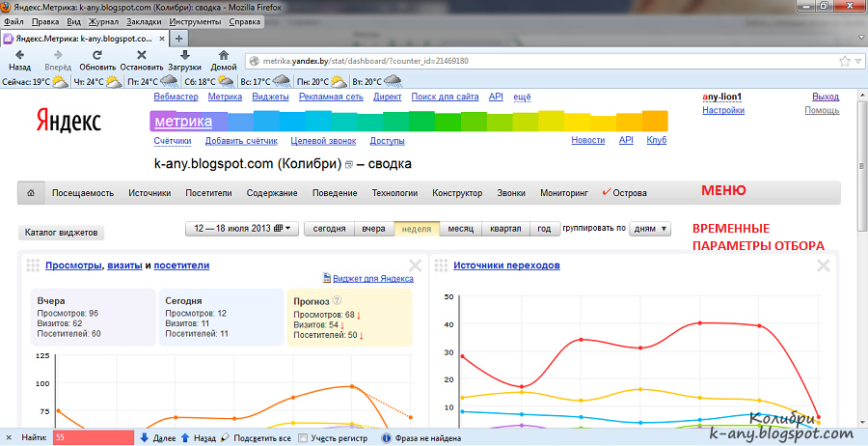Click the Сб: 18°C forecast icon
This screenshot has height=446, width=868.
click(226, 82)
